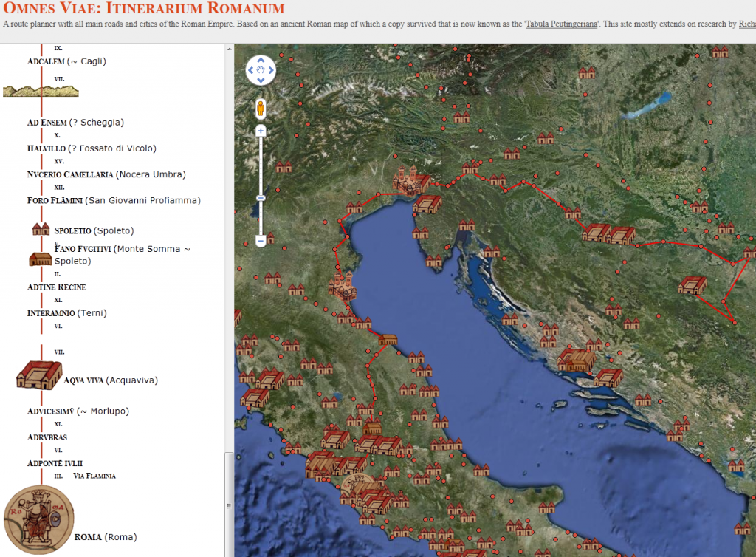Select SPOLETIO (Spoleto) stop
756x557 pixels.
point(94,230)
